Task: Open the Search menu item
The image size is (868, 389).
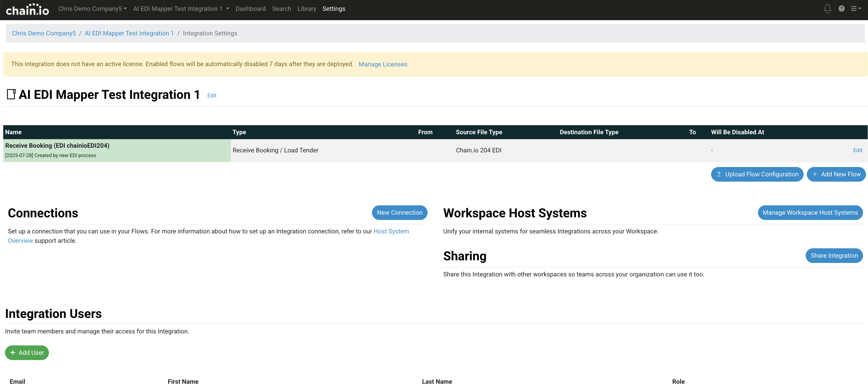Action: tap(281, 9)
